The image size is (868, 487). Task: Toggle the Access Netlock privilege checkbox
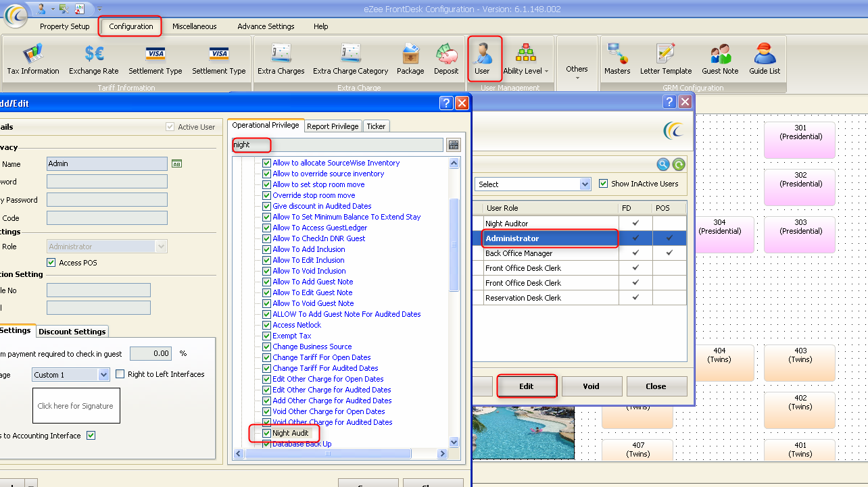pyautogui.click(x=267, y=325)
